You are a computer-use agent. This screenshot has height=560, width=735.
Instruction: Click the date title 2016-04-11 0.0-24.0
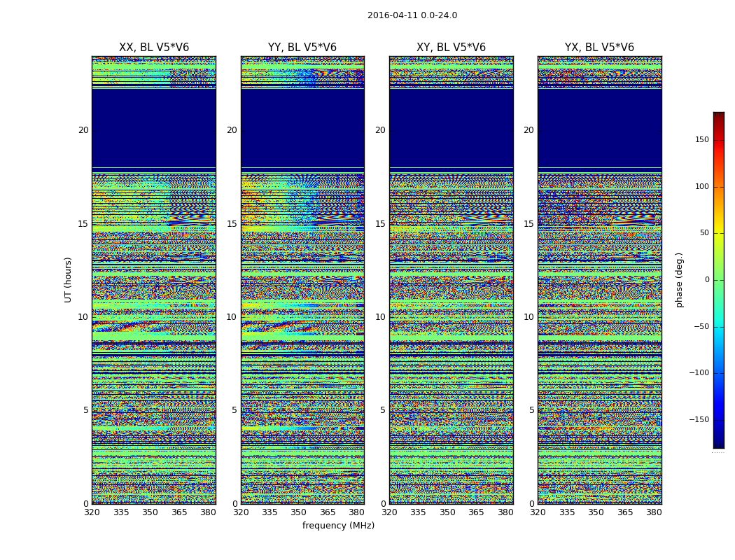[412, 15]
